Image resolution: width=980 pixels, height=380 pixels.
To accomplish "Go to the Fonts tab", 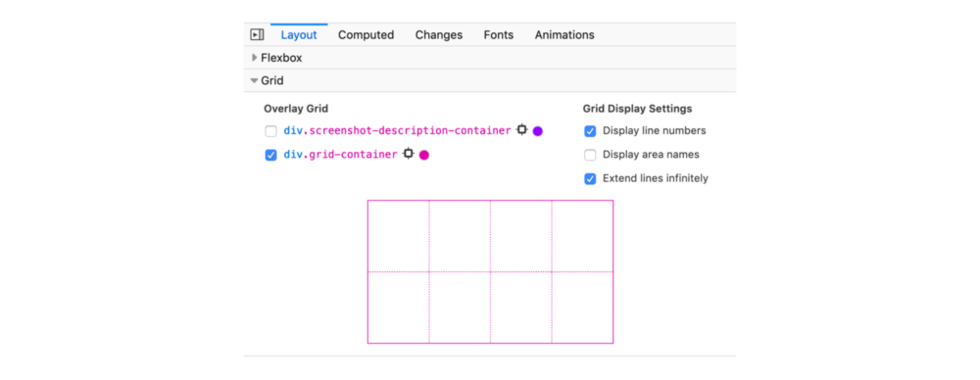I will click(499, 35).
